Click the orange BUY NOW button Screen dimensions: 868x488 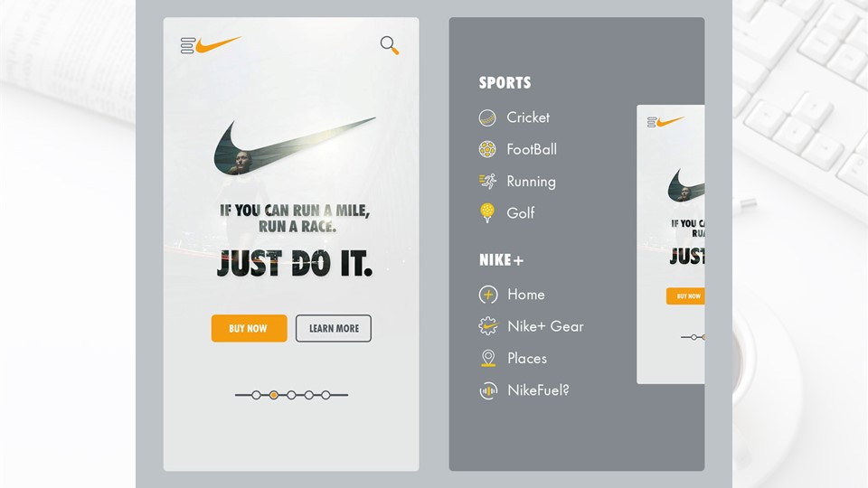[250, 328]
